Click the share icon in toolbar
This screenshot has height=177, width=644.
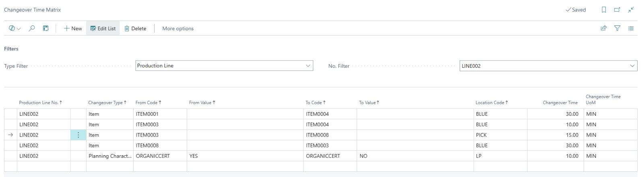pyautogui.click(x=603, y=28)
